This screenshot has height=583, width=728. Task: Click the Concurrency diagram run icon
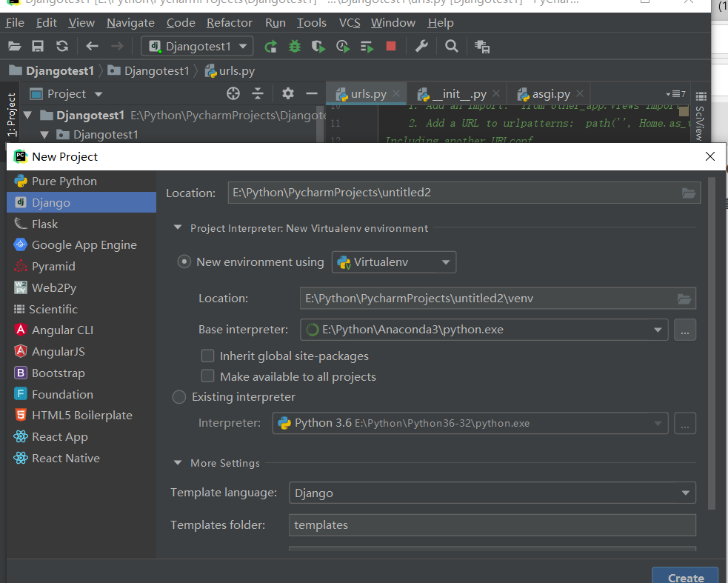click(x=367, y=47)
